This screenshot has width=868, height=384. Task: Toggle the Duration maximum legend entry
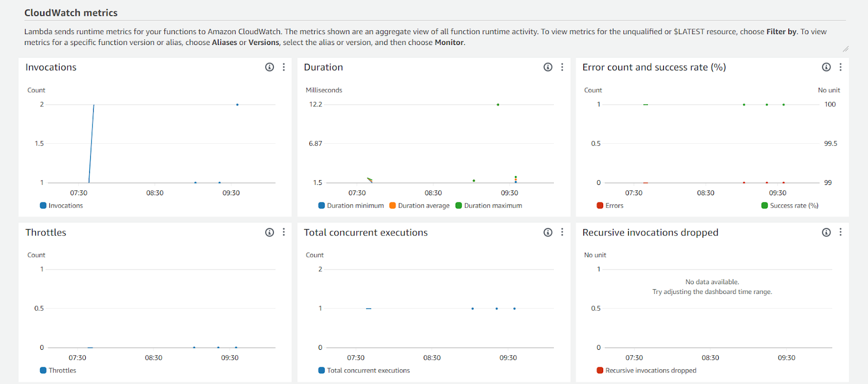pyautogui.click(x=489, y=206)
